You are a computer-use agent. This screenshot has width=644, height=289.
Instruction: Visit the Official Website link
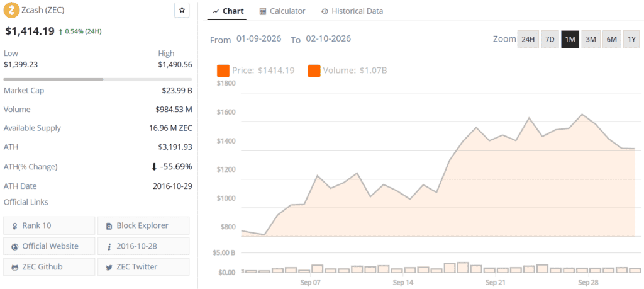(x=49, y=246)
